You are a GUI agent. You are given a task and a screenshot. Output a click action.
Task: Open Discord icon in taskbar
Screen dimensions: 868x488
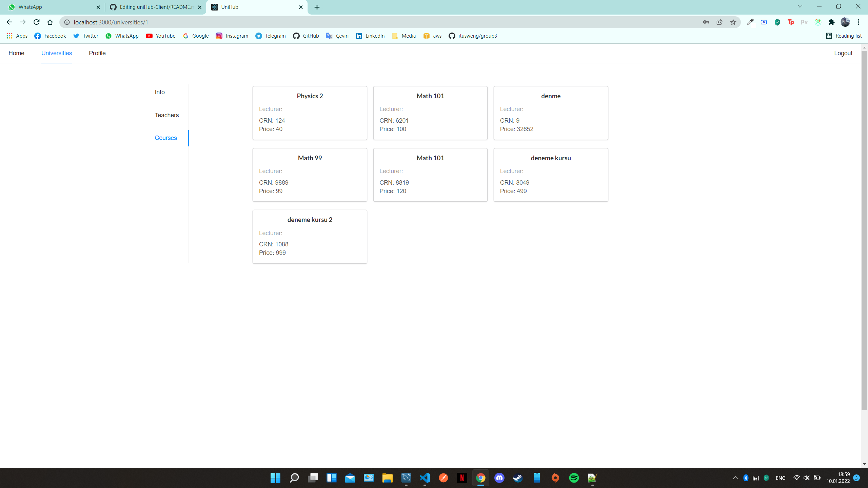pos(499,478)
